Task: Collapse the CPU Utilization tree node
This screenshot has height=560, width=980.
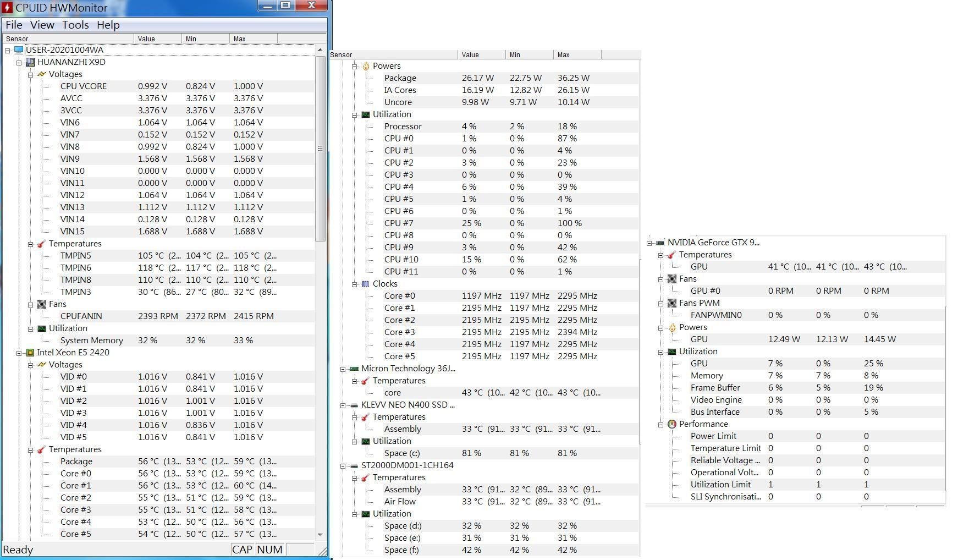Action: click(355, 114)
